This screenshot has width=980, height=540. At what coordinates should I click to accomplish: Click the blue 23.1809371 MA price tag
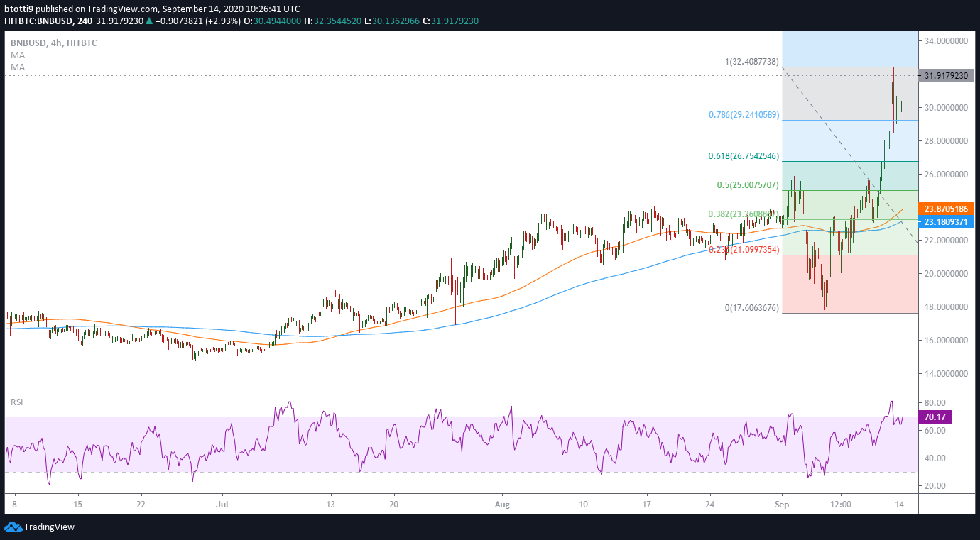click(947, 222)
